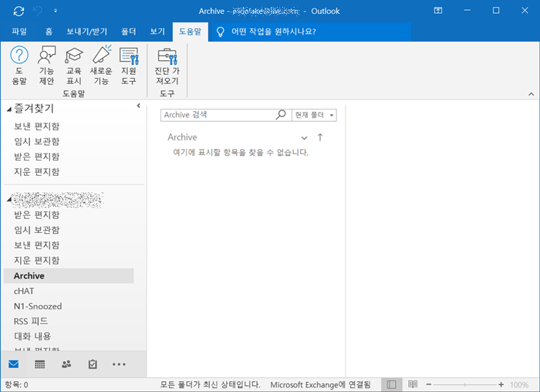Image resolution: width=540 pixels, height=392 pixels.
Task: Select the 도움말 ribbon tab
Action: click(190, 32)
